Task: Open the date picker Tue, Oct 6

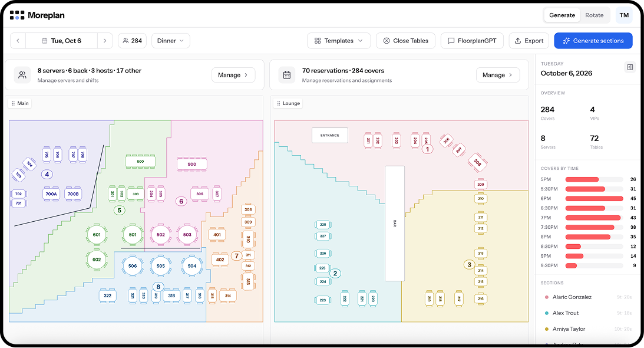Action: point(62,41)
